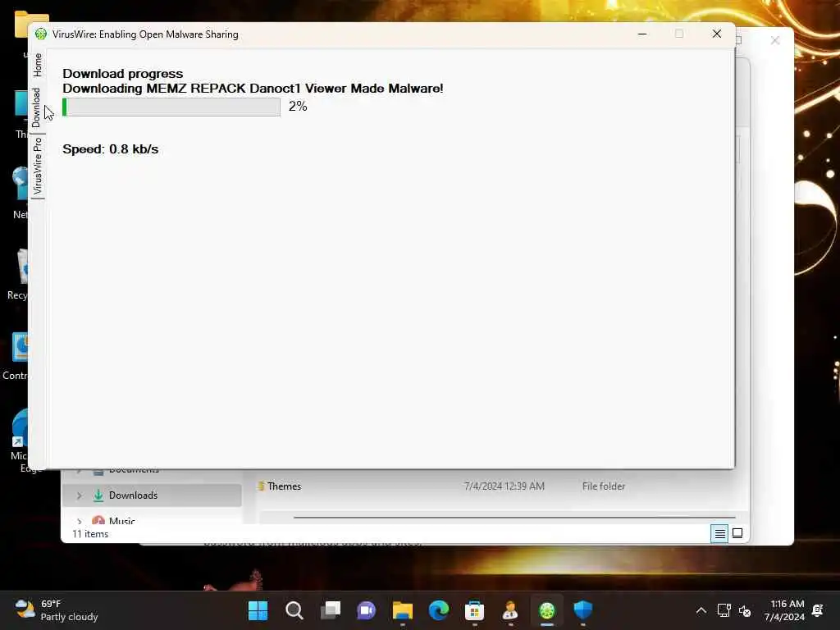Open the VirusWire Pro tab

(x=37, y=166)
